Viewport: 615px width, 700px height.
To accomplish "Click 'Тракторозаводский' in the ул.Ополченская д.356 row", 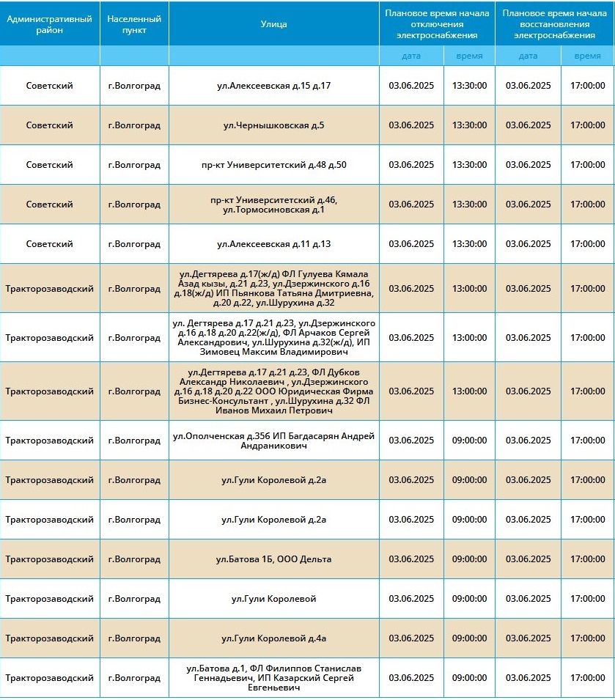I will [x=50, y=441].
